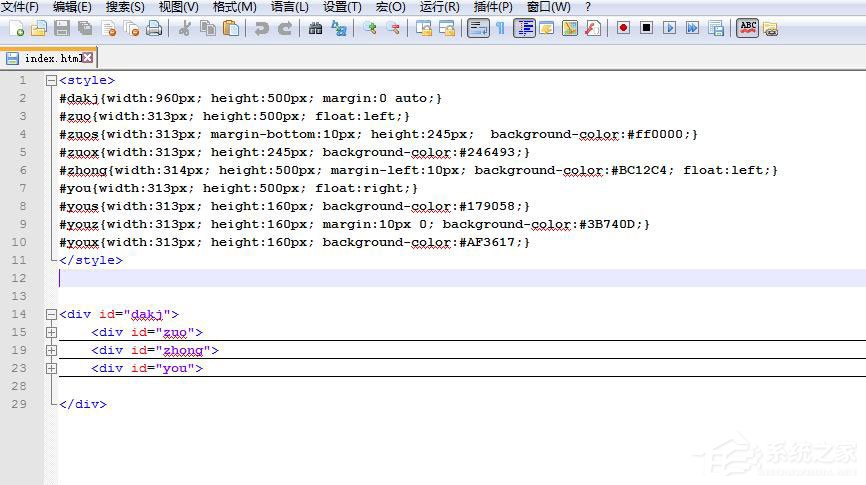Open the 窗口(W) menu
Screen dimensions: 866x485
tap(548, 7)
